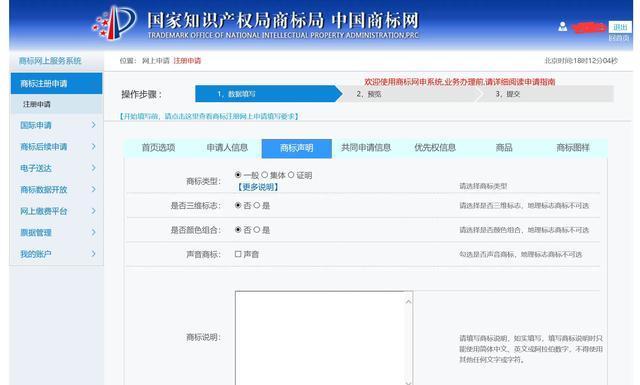Viewport: 640px width, 385px height.
Task: Click the 退出 logout button
Action: pos(620,27)
